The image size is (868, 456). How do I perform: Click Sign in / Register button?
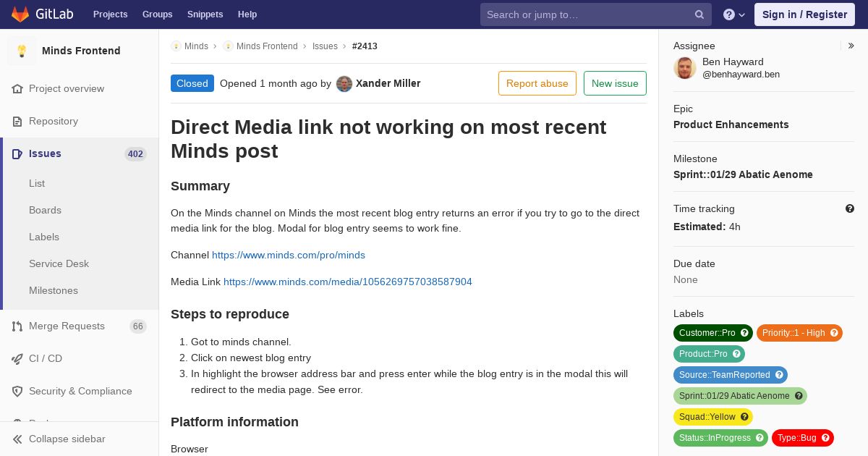coord(804,14)
